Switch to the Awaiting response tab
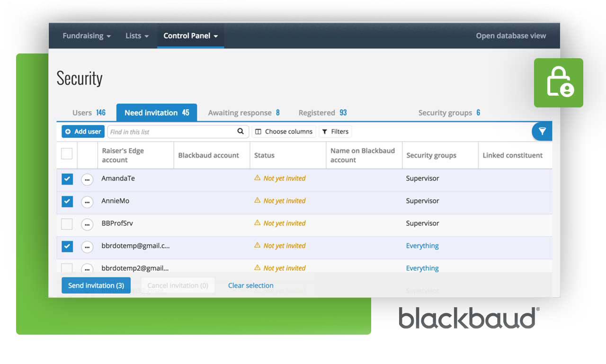This screenshot has width=606, height=364. 244,113
